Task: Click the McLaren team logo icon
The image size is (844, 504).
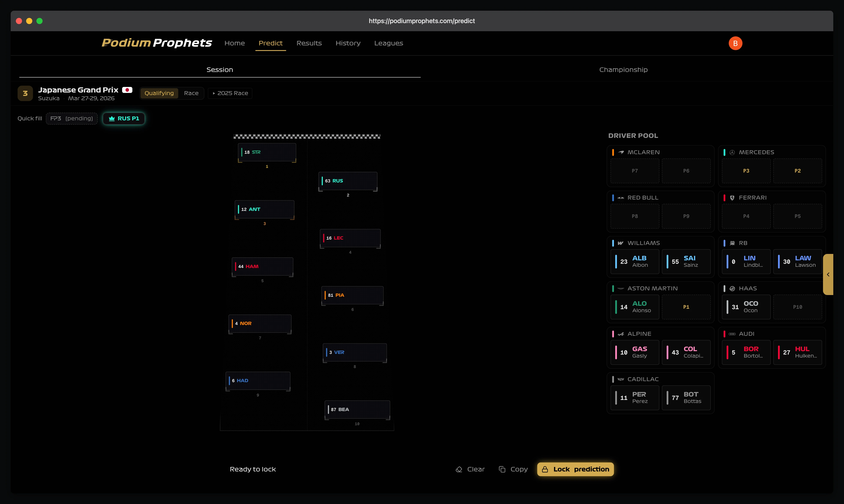Action: (x=621, y=152)
